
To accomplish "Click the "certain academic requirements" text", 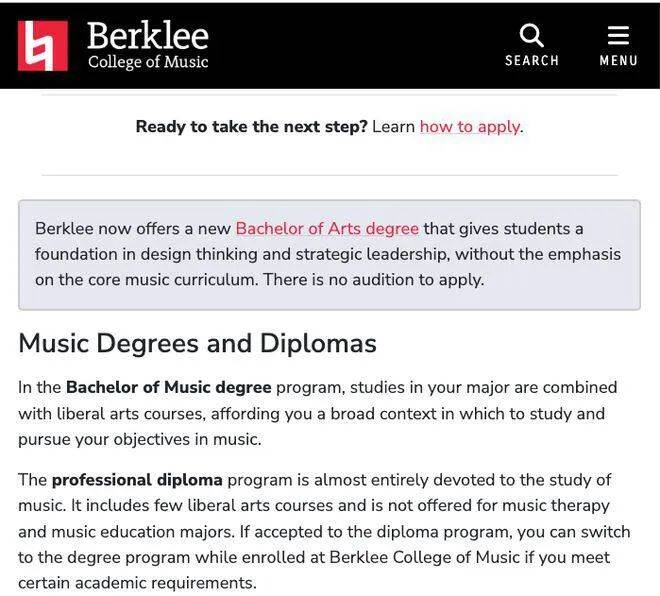I will pyautogui.click(x=137, y=583).
